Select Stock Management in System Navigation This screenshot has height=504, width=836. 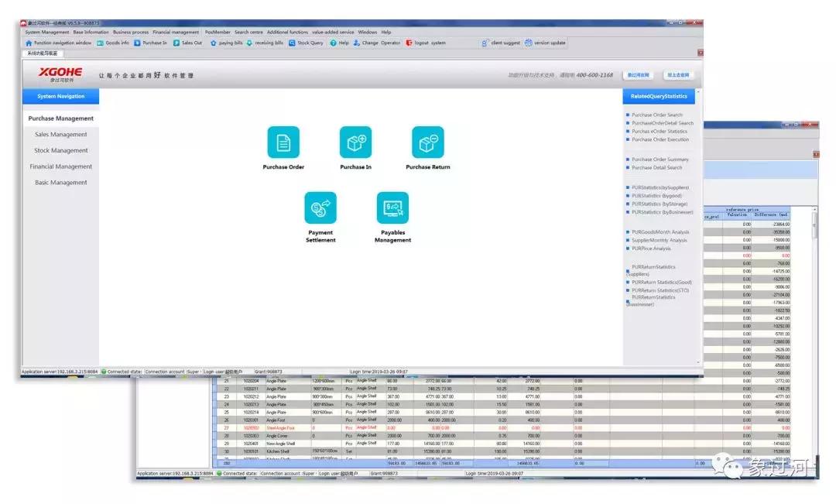(x=61, y=150)
